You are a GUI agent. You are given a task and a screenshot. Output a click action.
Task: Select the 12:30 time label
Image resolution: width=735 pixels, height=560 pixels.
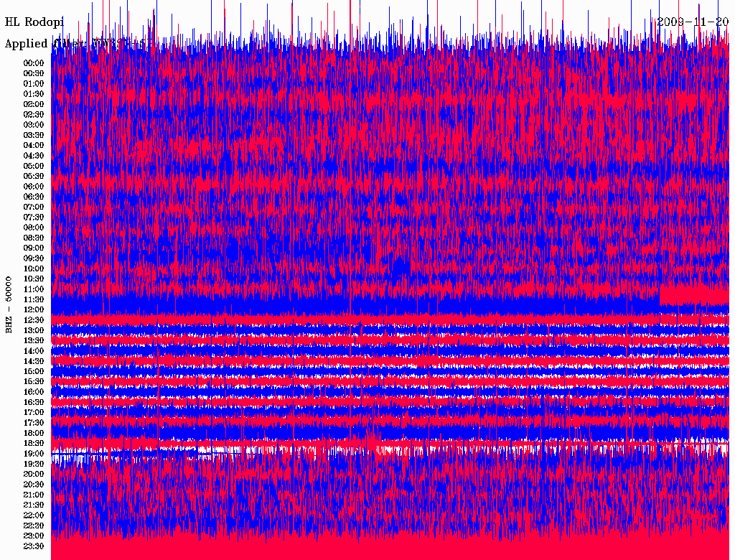[x=34, y=320]
